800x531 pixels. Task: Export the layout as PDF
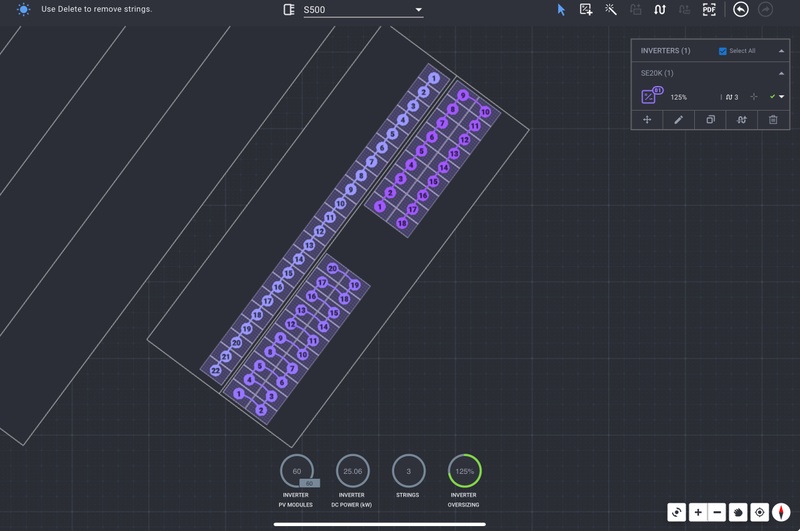tap(709, 10)
